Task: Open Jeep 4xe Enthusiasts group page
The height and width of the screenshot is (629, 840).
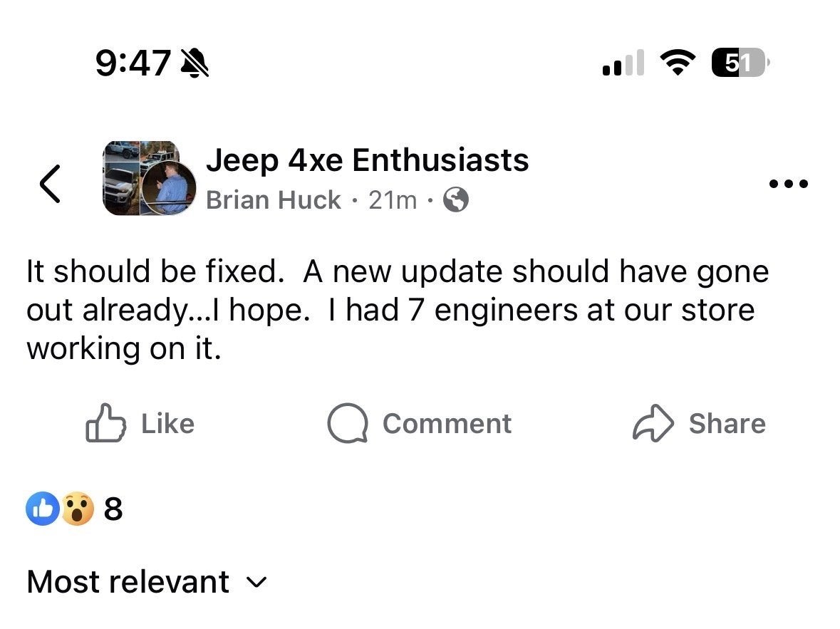Action: [x=368, y=160]
